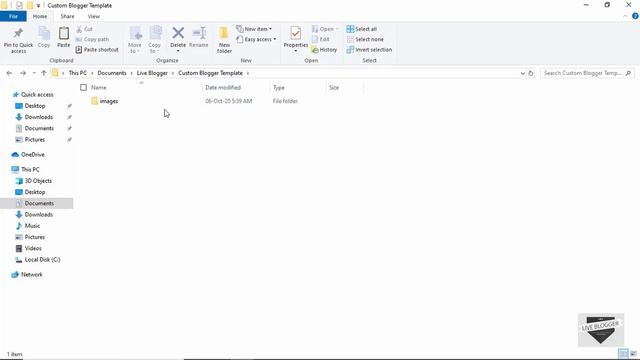The height and width of the screenshot is (360, 640).
Task: Select OneDrive in navigation pane
Action: point(33,155)
